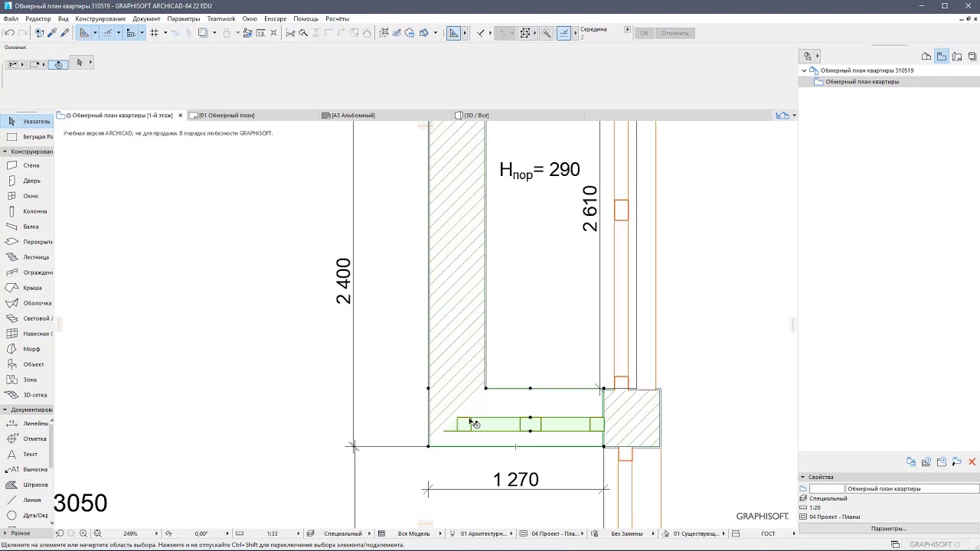Open the Enscape menu
This screenshot has height=551, width=980.
(x=275, y=18)
